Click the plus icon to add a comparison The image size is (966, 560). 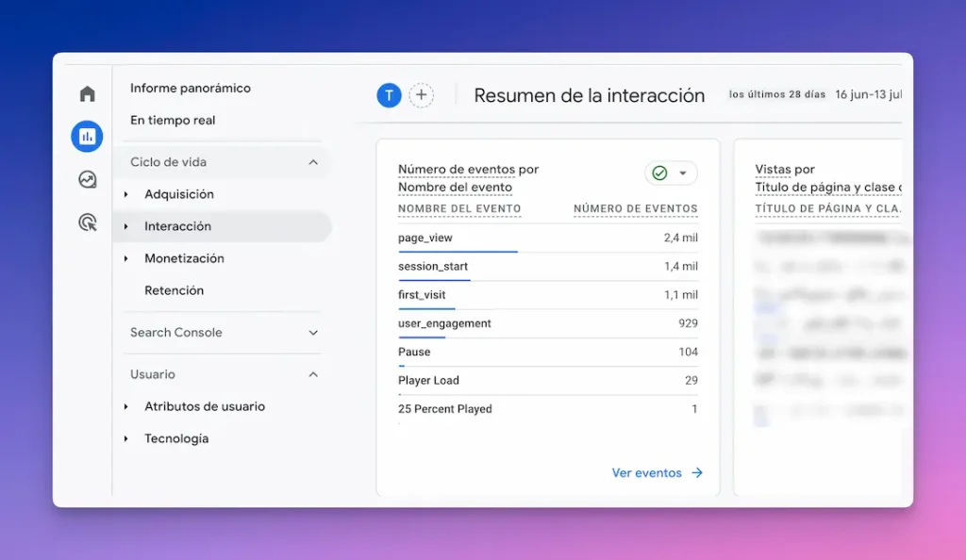421,94
